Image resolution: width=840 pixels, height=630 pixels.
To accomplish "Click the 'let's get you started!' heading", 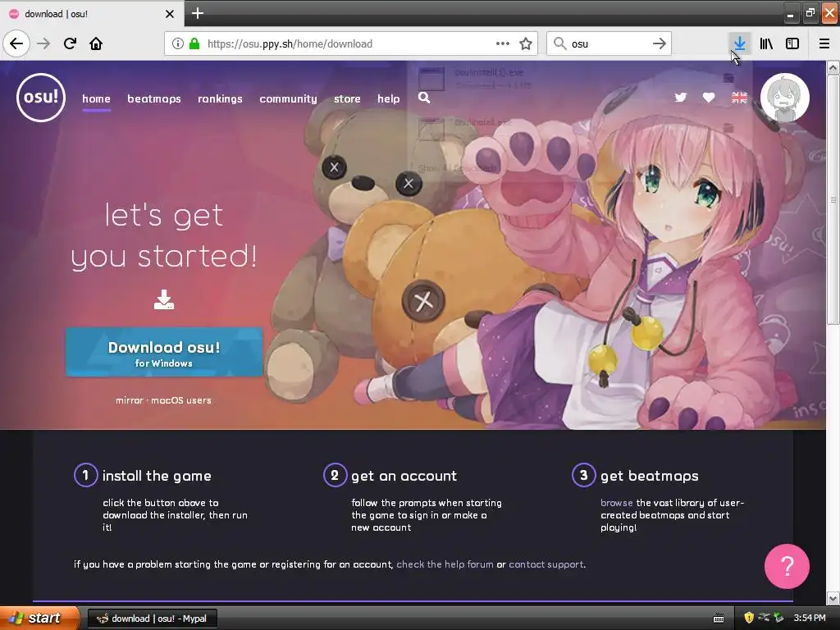I will point(164,235).
